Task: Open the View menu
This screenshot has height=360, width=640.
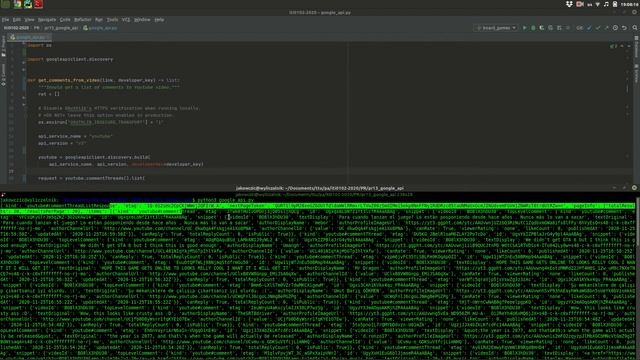Action: click(29, 20)
